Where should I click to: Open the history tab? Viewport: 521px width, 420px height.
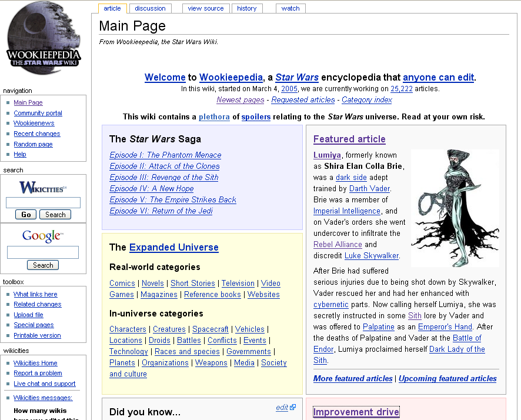tap(247, 8)
